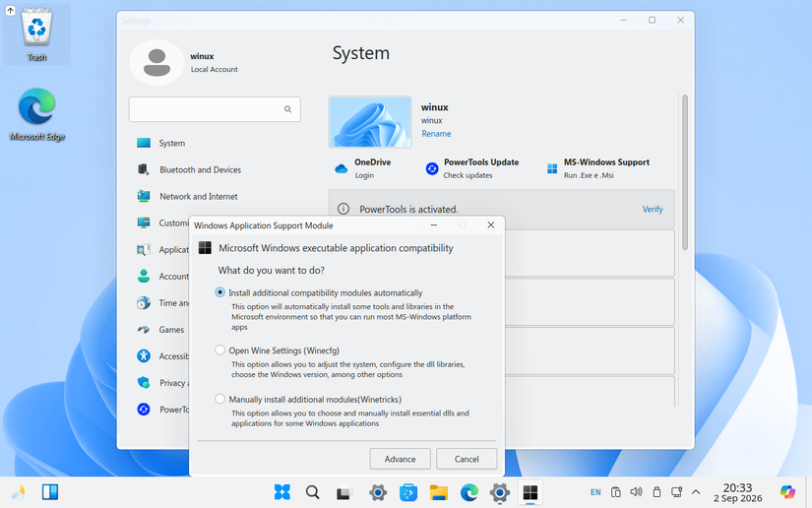Click the Bluetooth and Devices sidebar icon
The width and height of the screenshot is (812, 508).
[x=144, y=169]
